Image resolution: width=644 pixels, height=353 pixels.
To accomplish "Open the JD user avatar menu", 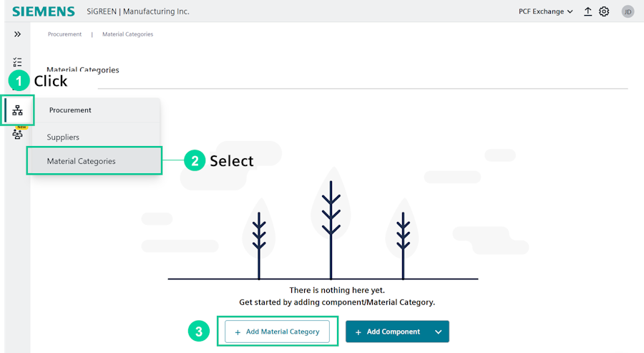I will pos(628,11).
